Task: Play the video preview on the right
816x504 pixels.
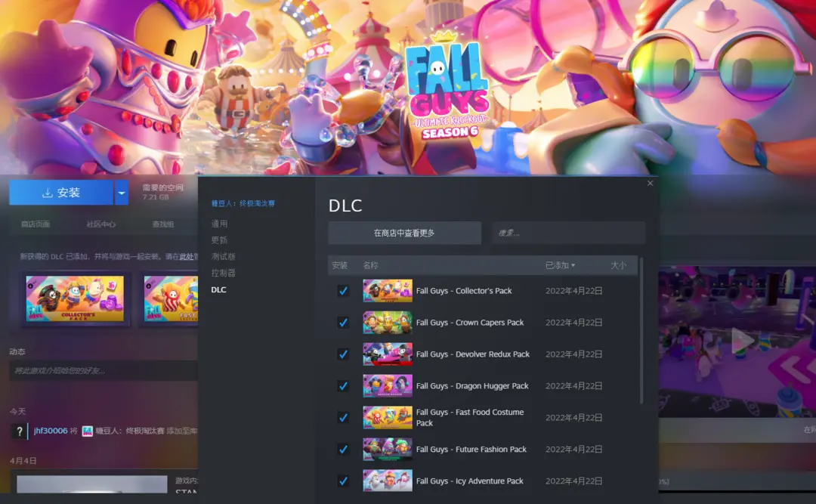Action: pos(742,341)
